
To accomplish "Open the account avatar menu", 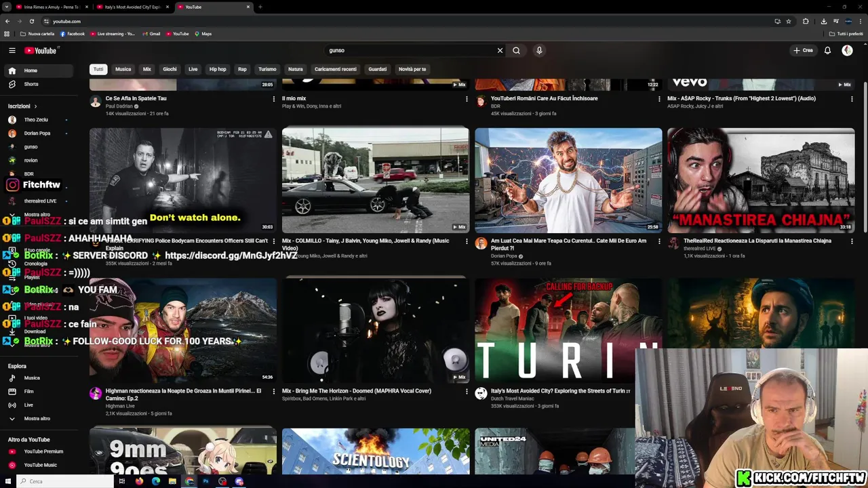I will point(847,50).
